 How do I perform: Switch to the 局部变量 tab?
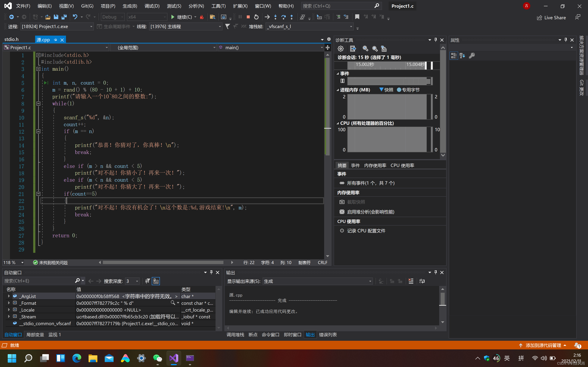pyautogui.click(x=35, y=335)
